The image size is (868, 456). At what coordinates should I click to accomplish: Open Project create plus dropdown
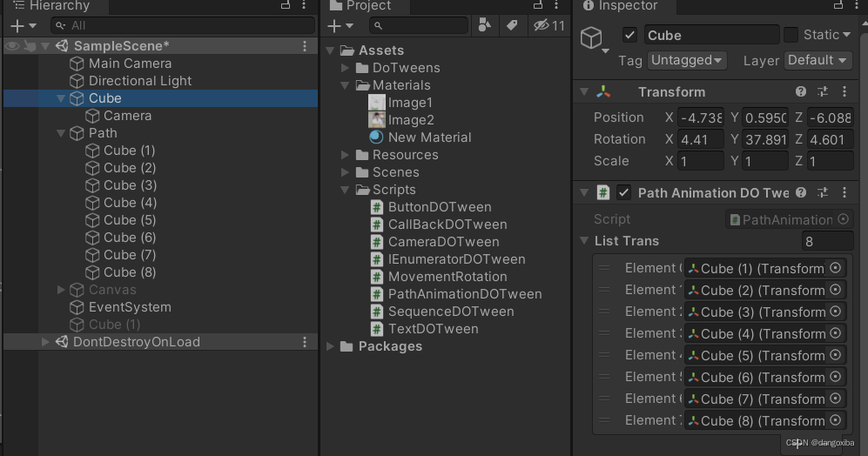(x=340, y=25)
